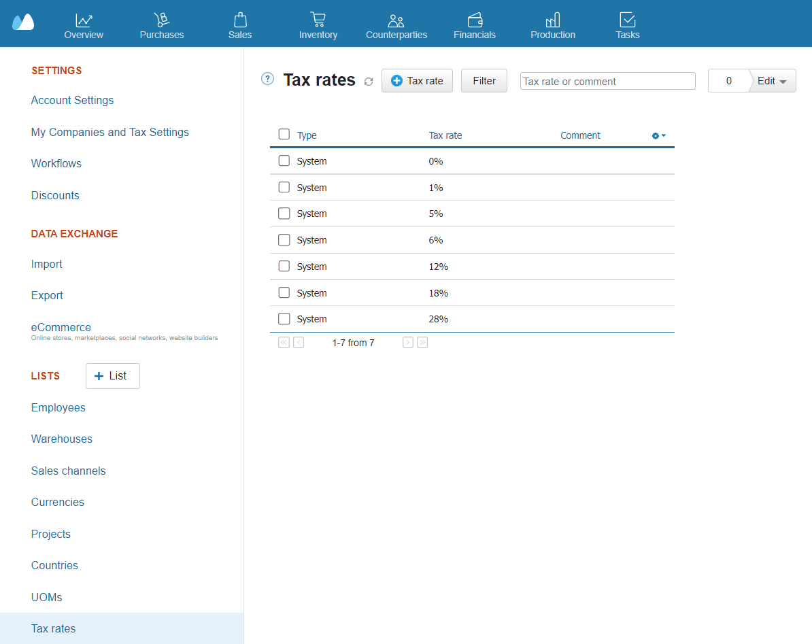The width and height of the screenshot is (812, 644).
Task: Open the Production menu
Action: tap(552, 24)
